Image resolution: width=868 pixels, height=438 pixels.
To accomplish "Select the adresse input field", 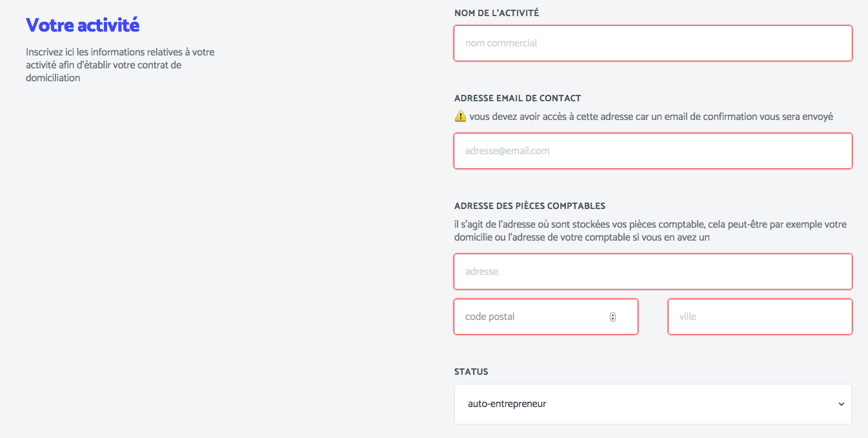I will [x=653, y=272].
